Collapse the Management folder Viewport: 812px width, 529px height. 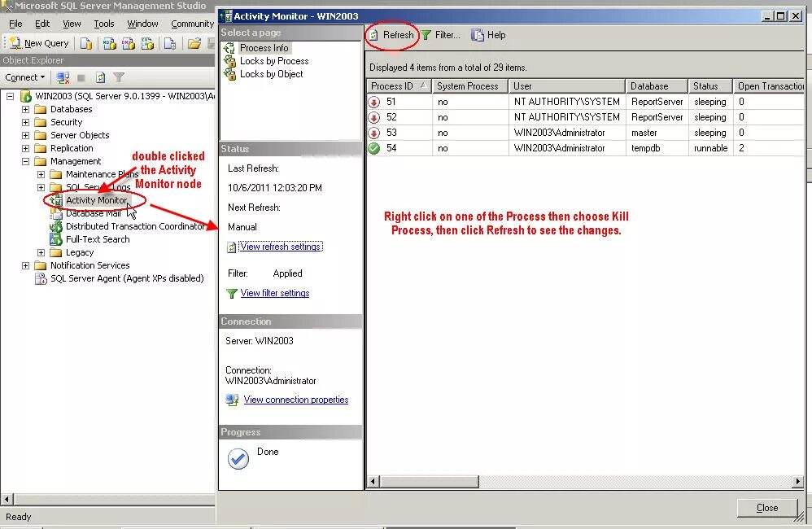(25, 161)
